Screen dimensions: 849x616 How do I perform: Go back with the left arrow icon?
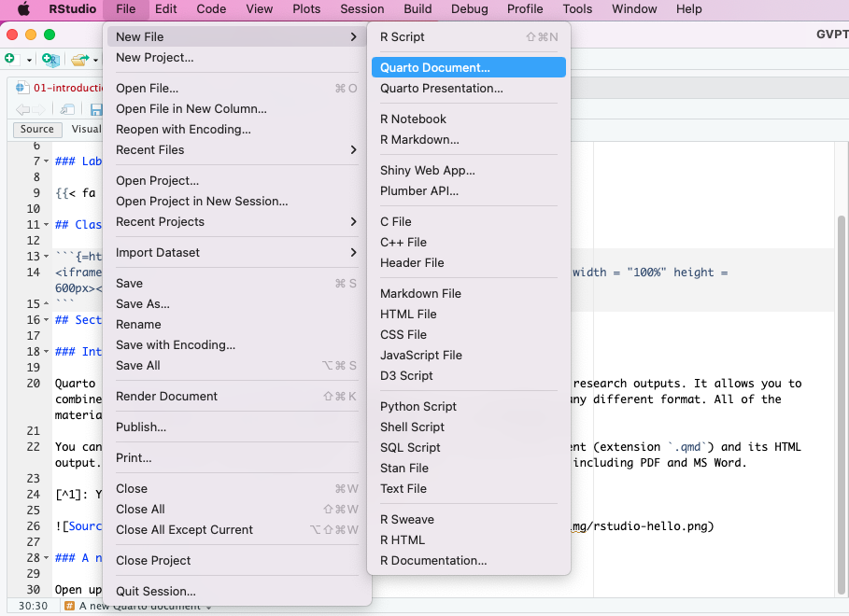[21, 109]
